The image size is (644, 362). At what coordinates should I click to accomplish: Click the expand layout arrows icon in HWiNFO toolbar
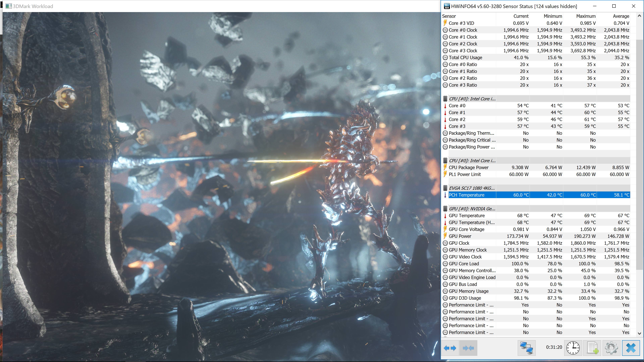tap(450, 348)
